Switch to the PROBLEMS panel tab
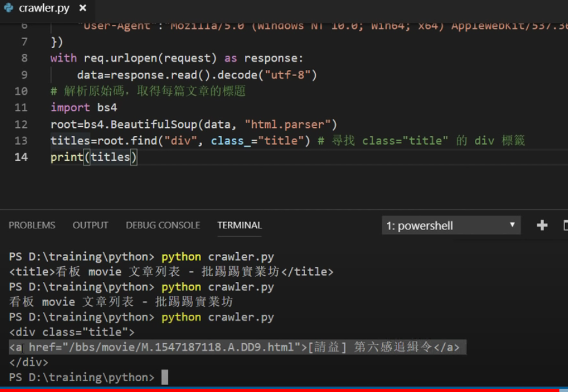This screenshot has width=568, height=392. coord(32,225)
